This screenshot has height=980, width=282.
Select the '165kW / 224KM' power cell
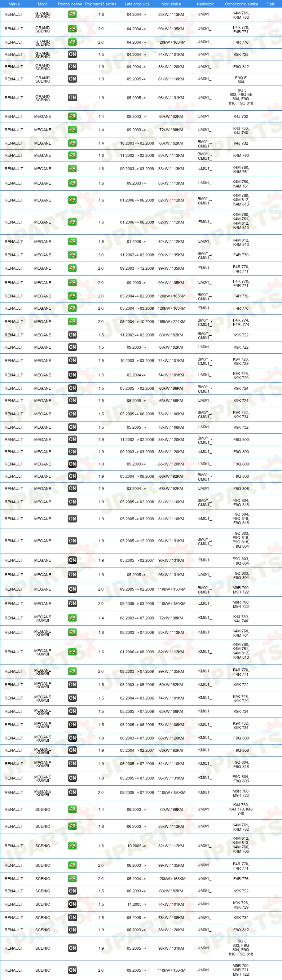coord(172,322)
